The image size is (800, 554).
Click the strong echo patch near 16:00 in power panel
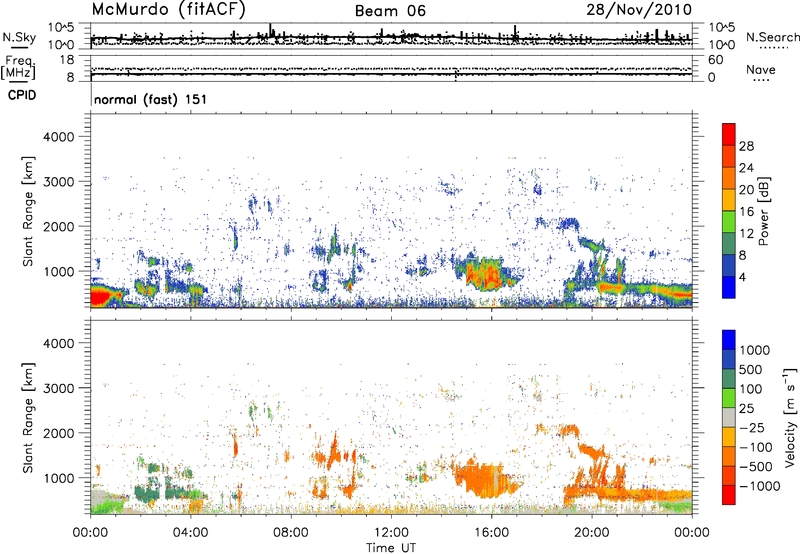point(485,273)
